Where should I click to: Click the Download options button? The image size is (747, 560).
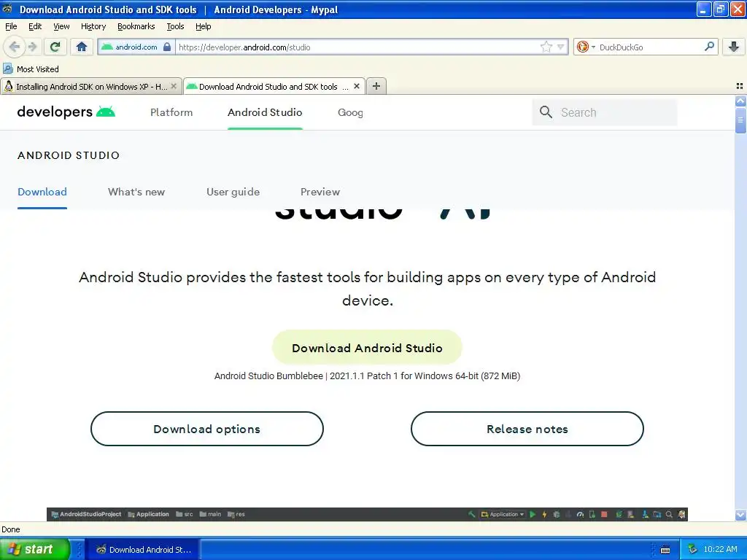click(x=206, y=429)
